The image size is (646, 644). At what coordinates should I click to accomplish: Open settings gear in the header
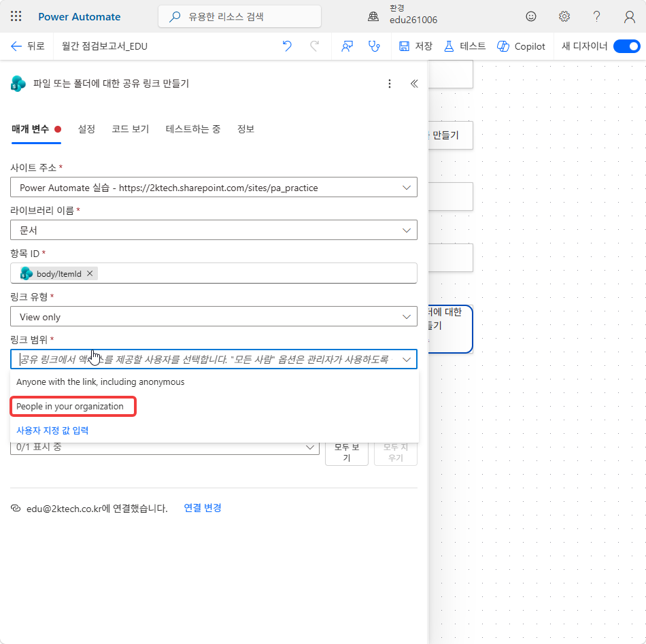pyautogui.click(x=564, y=16)
